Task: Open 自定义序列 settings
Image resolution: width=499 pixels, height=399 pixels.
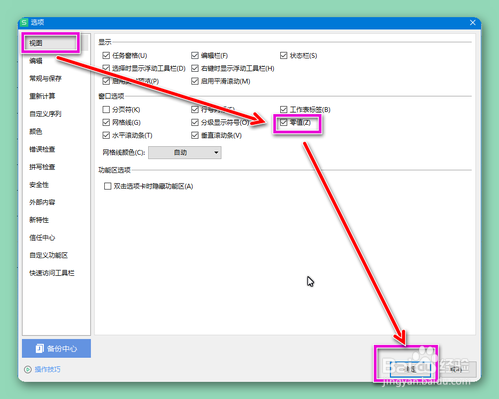Action: tap(45, 114)
